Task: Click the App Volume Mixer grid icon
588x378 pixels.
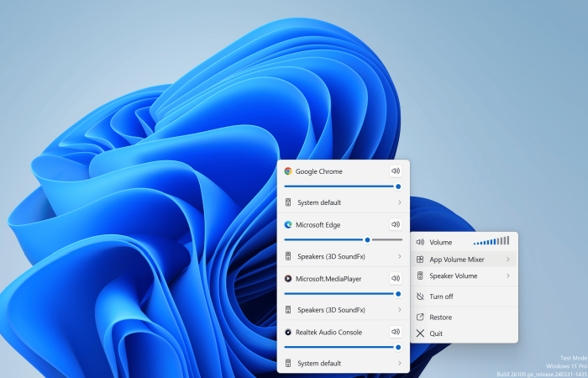Action: 420,259
